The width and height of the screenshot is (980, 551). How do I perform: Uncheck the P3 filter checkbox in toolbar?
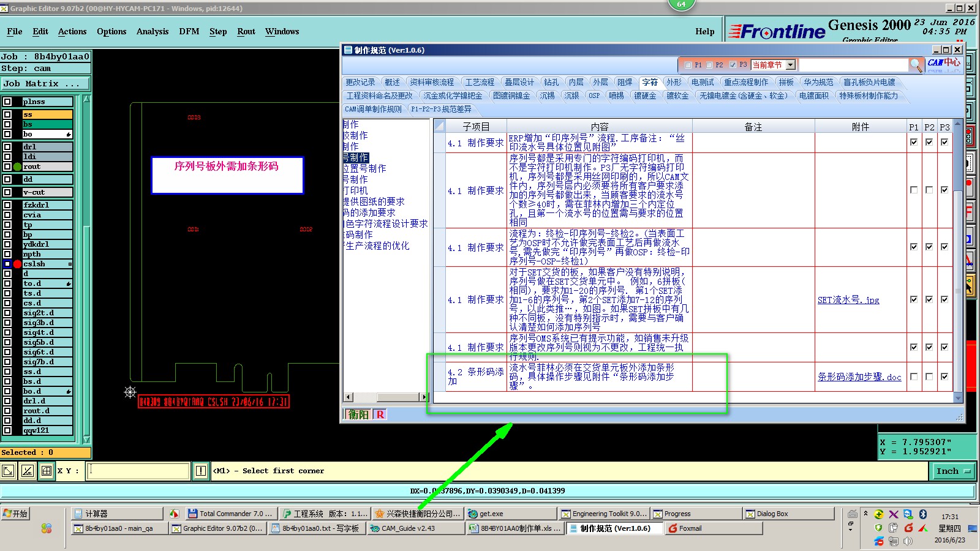click(733, 65)
